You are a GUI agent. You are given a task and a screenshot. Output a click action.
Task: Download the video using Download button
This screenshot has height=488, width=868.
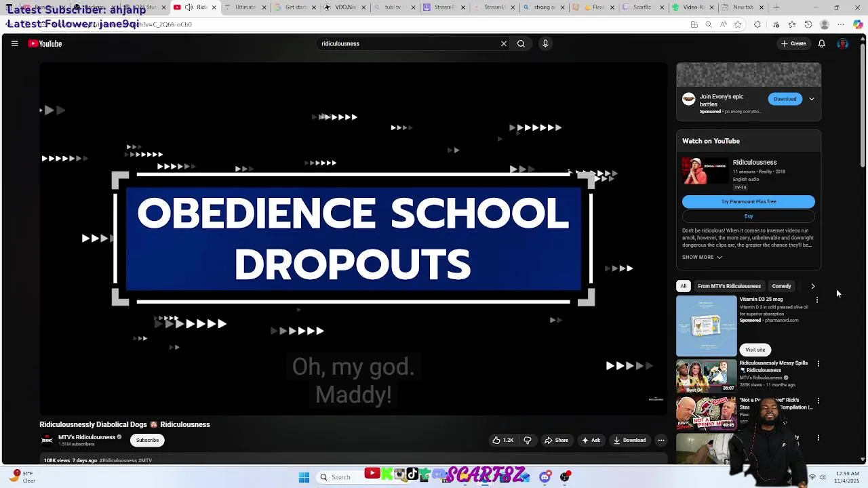tap(629, 440)
